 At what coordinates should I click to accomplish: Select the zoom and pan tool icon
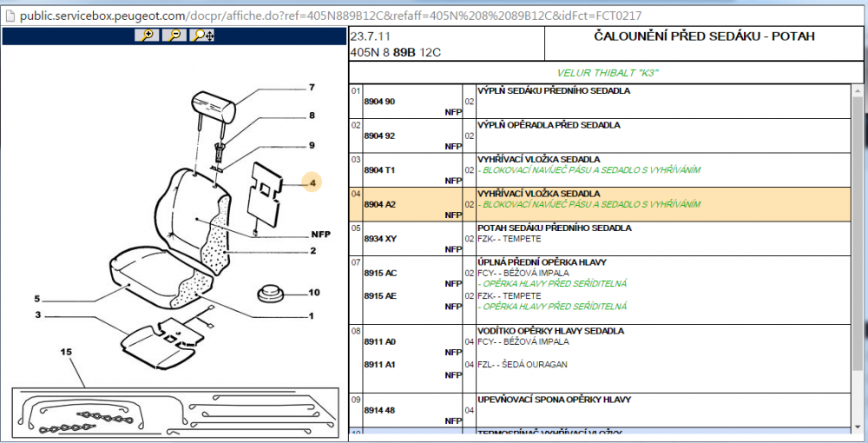[202, 36]
